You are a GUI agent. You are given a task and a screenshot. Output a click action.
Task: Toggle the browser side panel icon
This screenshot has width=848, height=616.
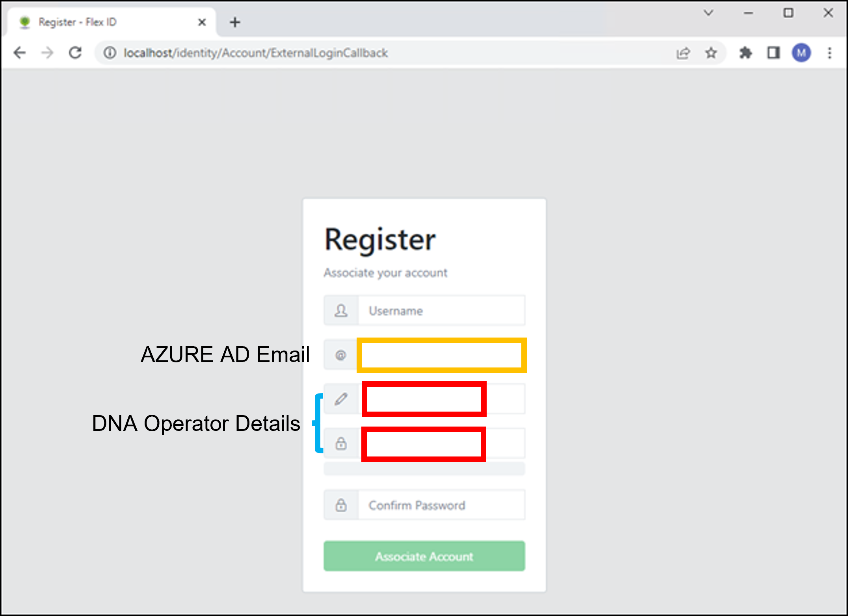773,53
